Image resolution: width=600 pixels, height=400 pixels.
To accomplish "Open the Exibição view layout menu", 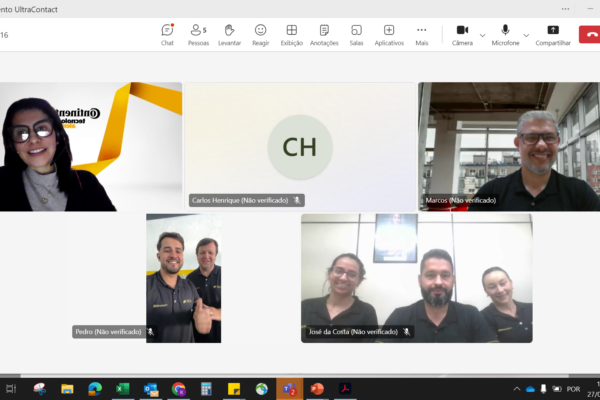I will coord(291,34).
